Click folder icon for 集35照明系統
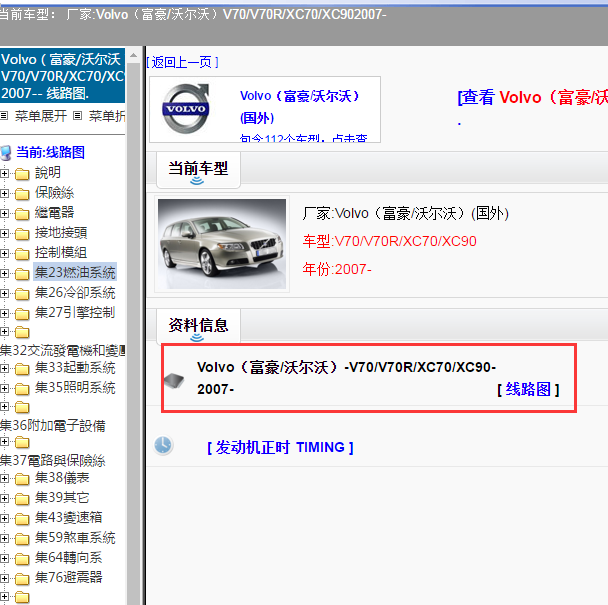The height and width of the screenshot is (605, 608). tap(22, 389)
